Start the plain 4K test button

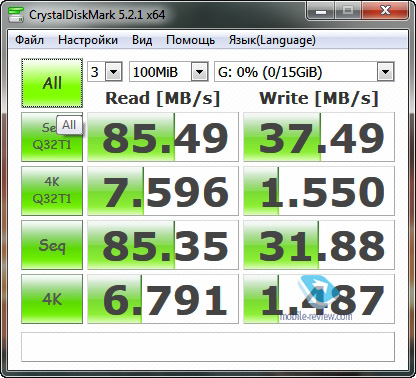point(52,299)
